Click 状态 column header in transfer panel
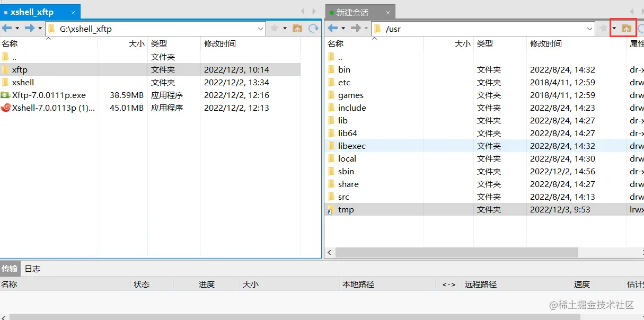Viewport: 644px width, 320px height. [142, 284]
